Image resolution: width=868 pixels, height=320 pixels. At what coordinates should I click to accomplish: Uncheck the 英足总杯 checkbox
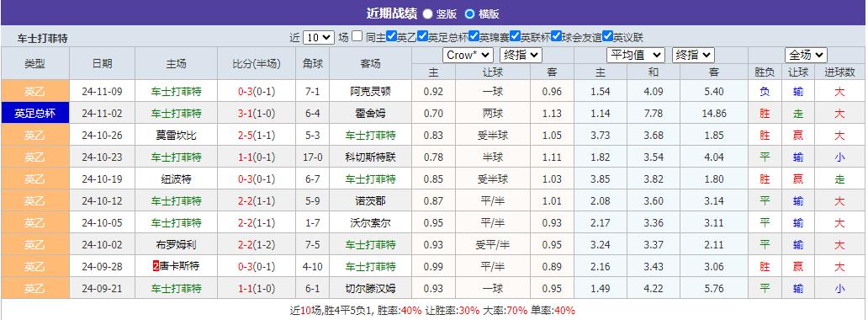[x=422, y=36]
